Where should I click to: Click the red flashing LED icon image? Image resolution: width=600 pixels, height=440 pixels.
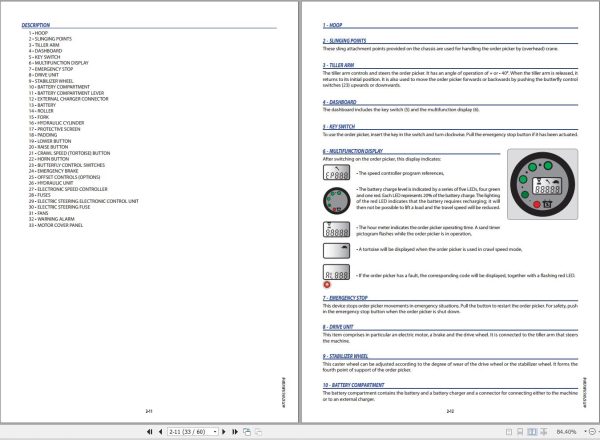(x=327, y=285)
